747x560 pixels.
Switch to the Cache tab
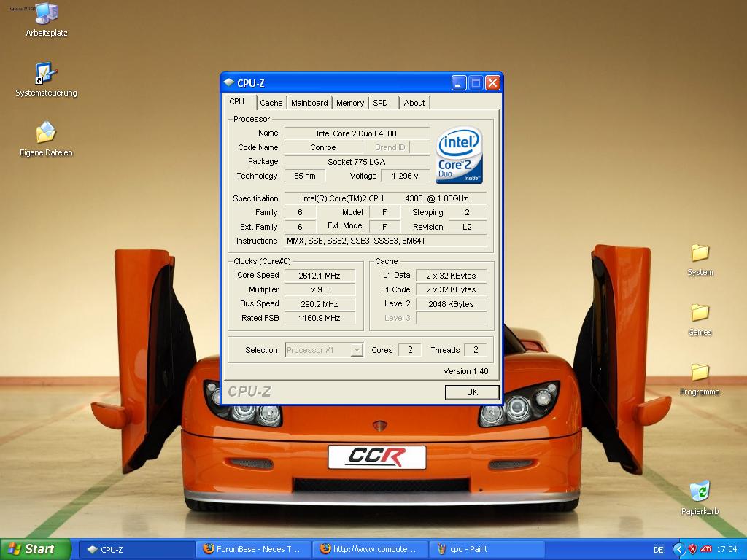[x=271, y=103]
